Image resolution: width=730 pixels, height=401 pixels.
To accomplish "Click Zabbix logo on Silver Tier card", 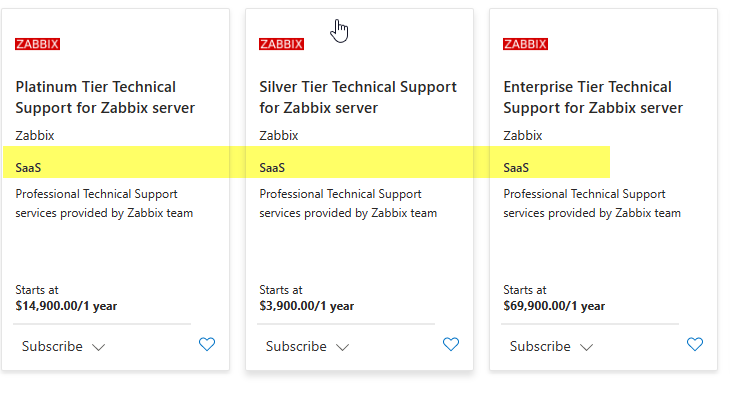I will [x=282, y=44].
